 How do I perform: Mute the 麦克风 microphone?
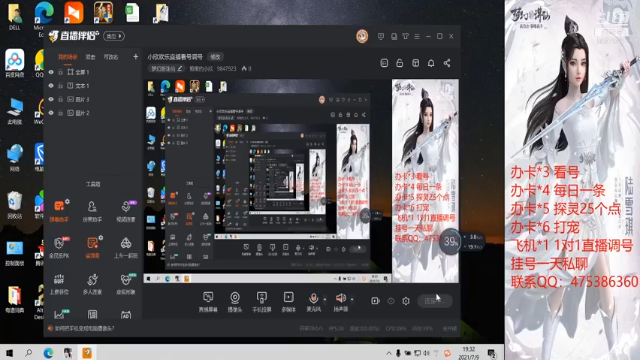click(x=313, y=302)
